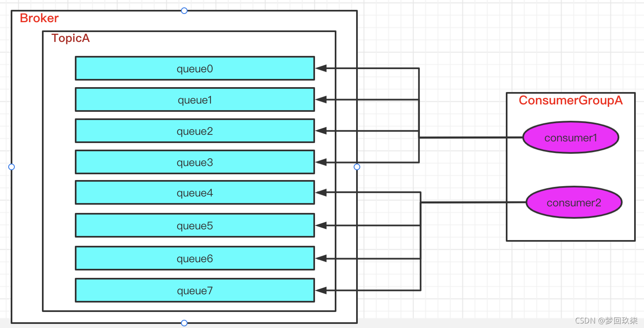Select the consumer1 ellipse
This screenshot has width=644, height=328.
570,138
